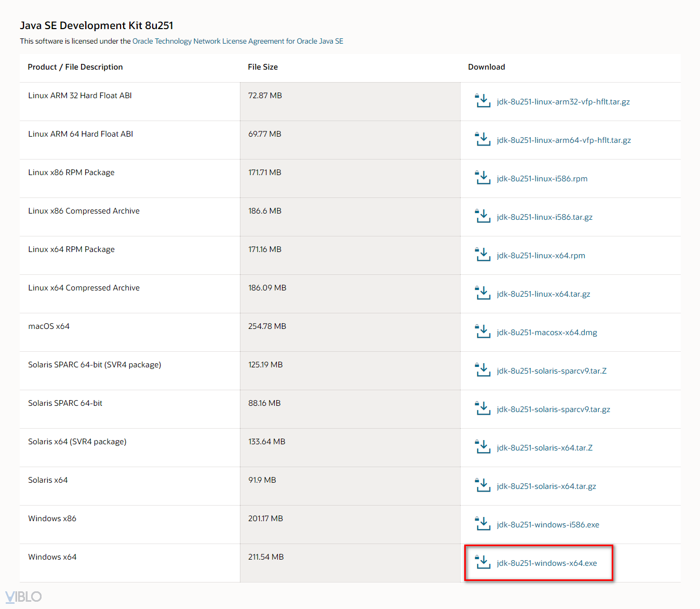Click download icon for Windows x86 exe
The width and height of the screenshot is (700, 609).
[x=483, y=524]
